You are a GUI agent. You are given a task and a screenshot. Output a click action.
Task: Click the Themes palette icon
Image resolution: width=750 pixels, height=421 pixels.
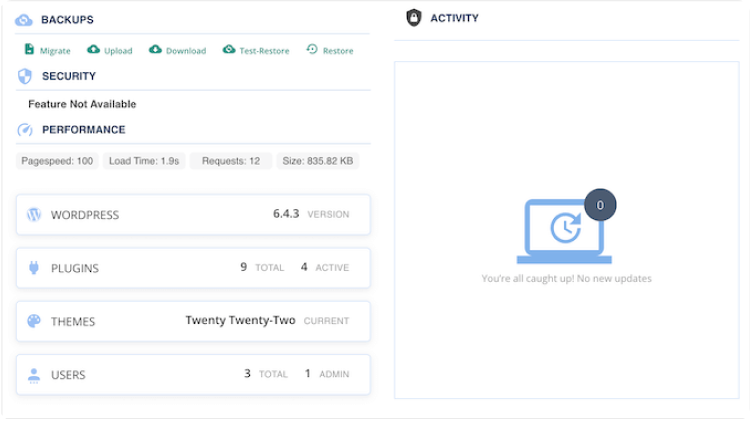pos(34,321)
